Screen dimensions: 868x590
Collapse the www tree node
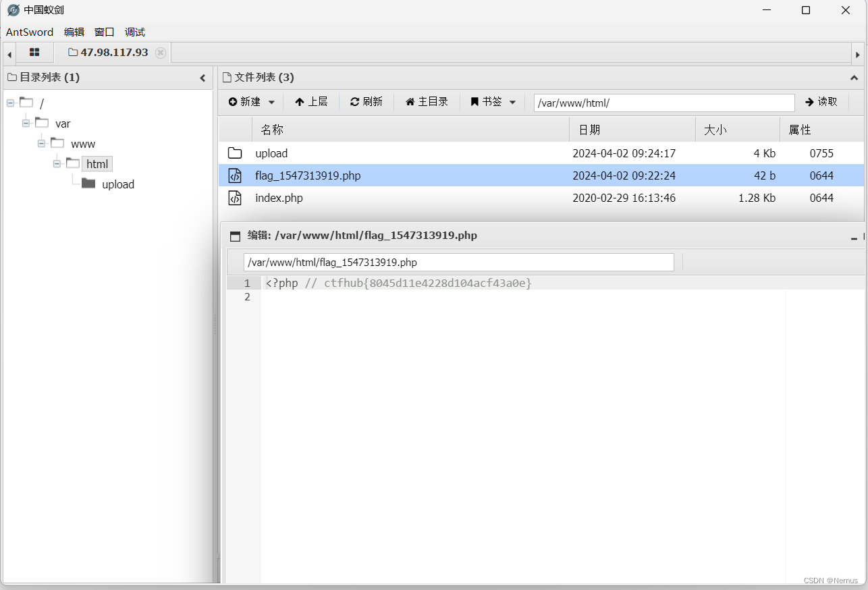click(41, 144)
